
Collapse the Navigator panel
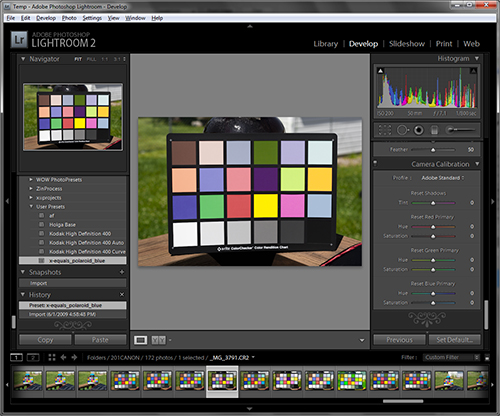click(x=23, y=59)
